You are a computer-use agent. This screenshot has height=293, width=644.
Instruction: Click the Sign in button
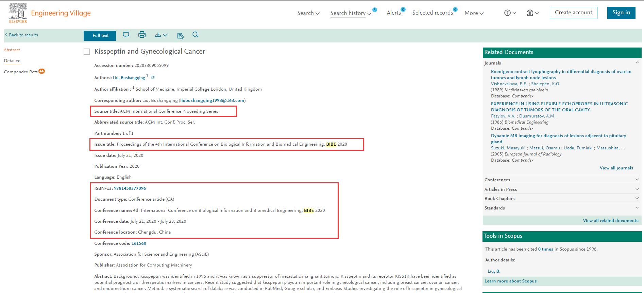pos(621,13)
